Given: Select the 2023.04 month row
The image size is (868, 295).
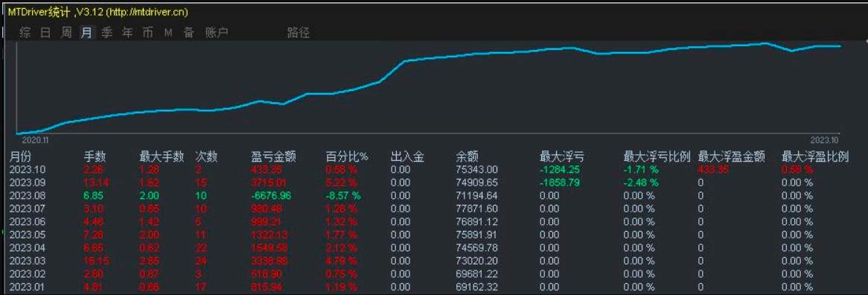Looking at the screenshot, I should pyautogui.click(x=429, y=247).
